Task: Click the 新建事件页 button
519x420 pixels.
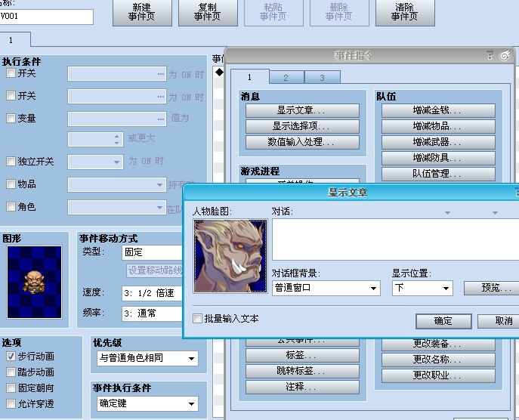Action: (142, 12)
